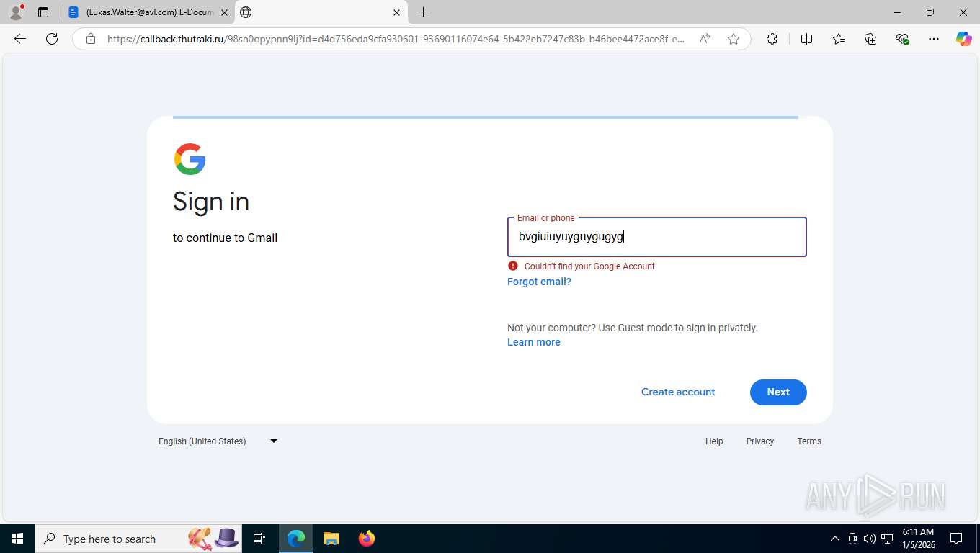Close the active globe tab
The width and height of the screenshot is (980, 553).
pos(397,12)
